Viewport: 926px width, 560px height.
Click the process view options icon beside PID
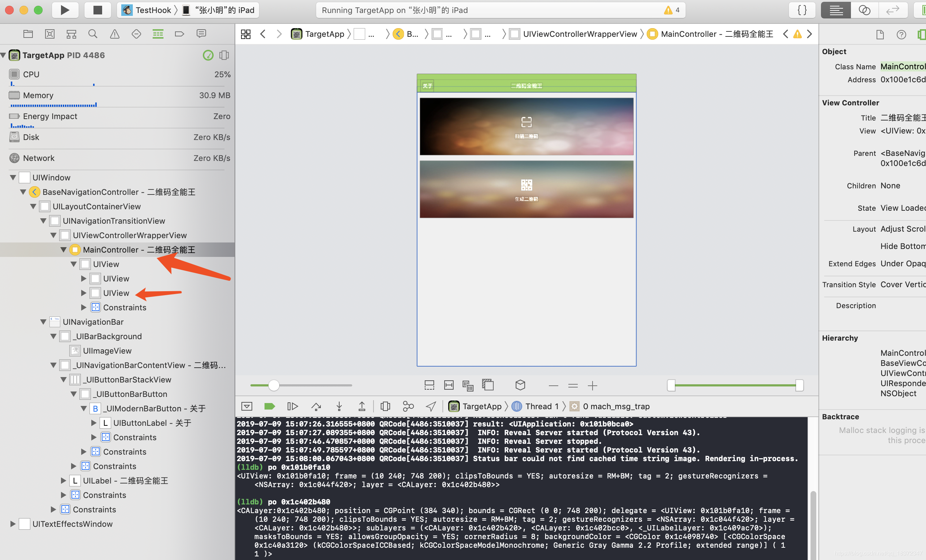[x=224, y=55]
